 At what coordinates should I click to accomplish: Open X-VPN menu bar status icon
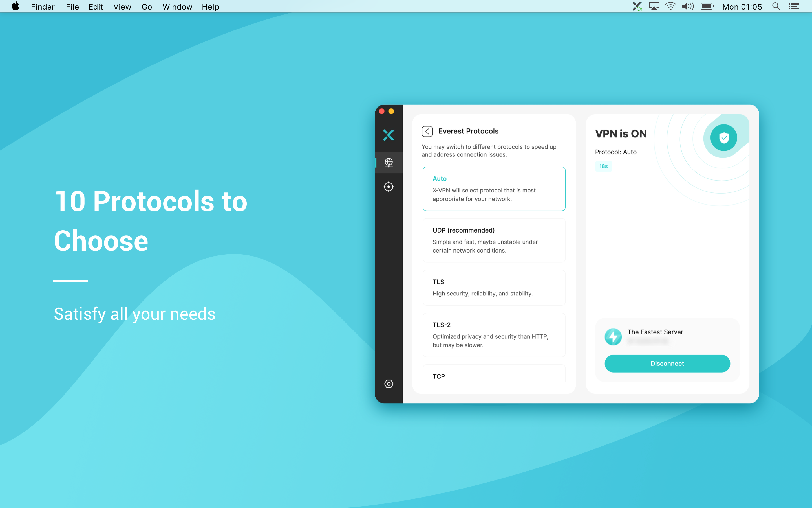pos(637,6)
